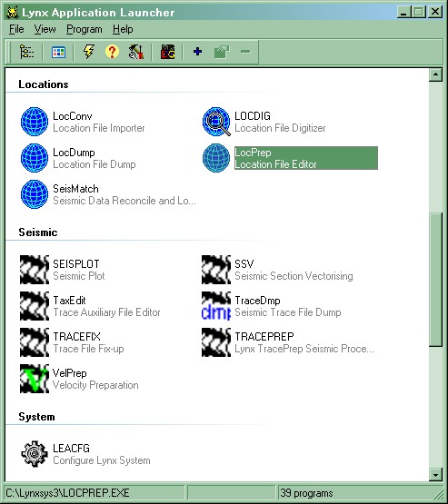Viewport: 448px width, 504px height.
Task: Close the Lynx Application Launcher window
Action: pos(435,12)
